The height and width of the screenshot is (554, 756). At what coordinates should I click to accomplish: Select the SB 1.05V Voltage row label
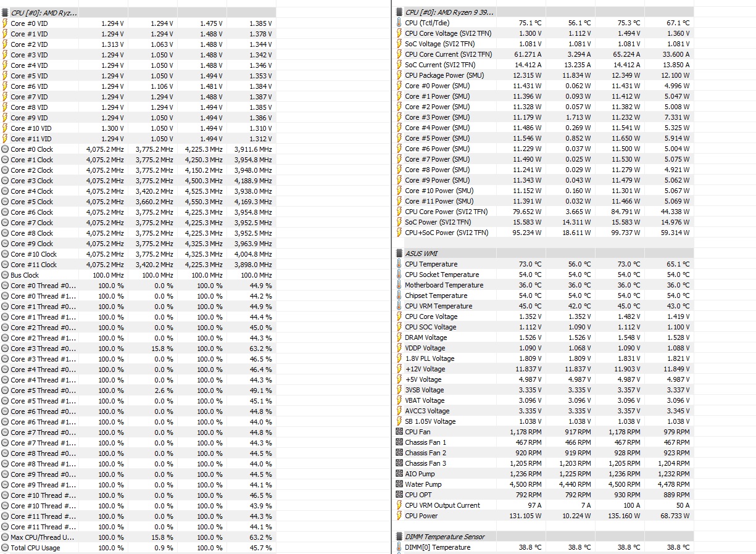[430, 421]
